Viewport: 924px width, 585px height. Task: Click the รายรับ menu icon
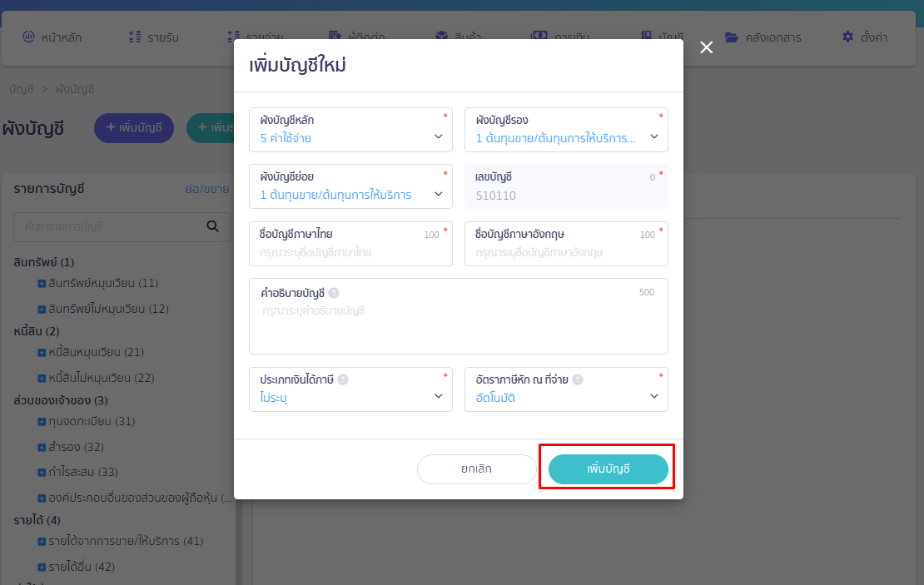pos(135,37)
